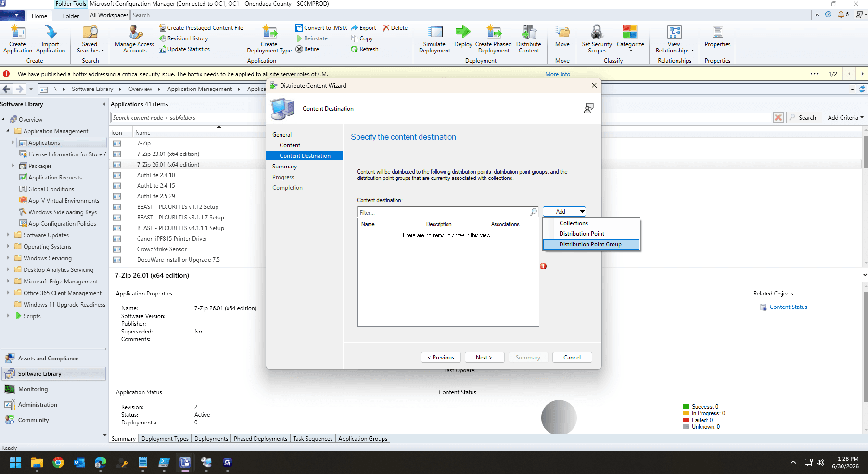Choose Distribution Point Group menu entry
The height and width of the screenshot is (474, 868).
click(591, 244)
